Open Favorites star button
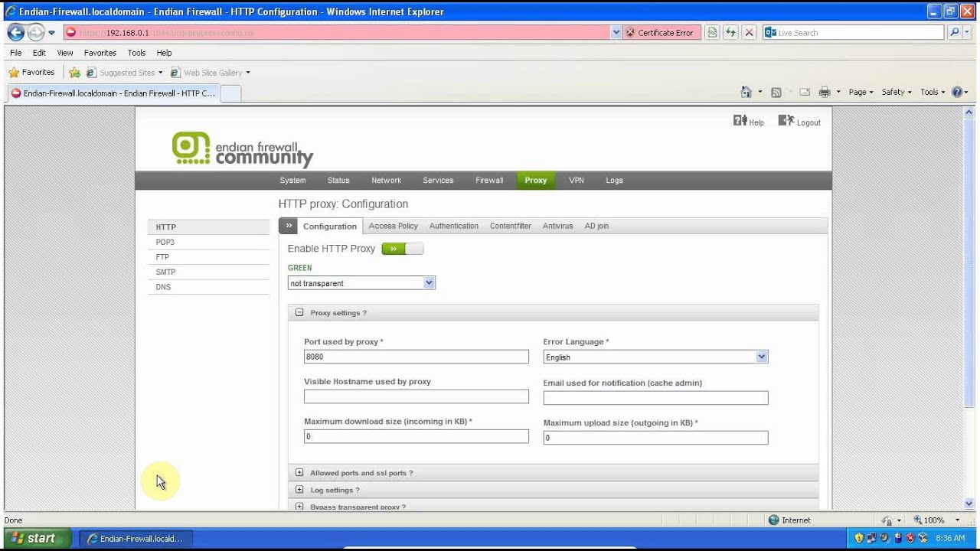This screenshot has width=980, height=551. pyautogui.click(x=31, y=72)
